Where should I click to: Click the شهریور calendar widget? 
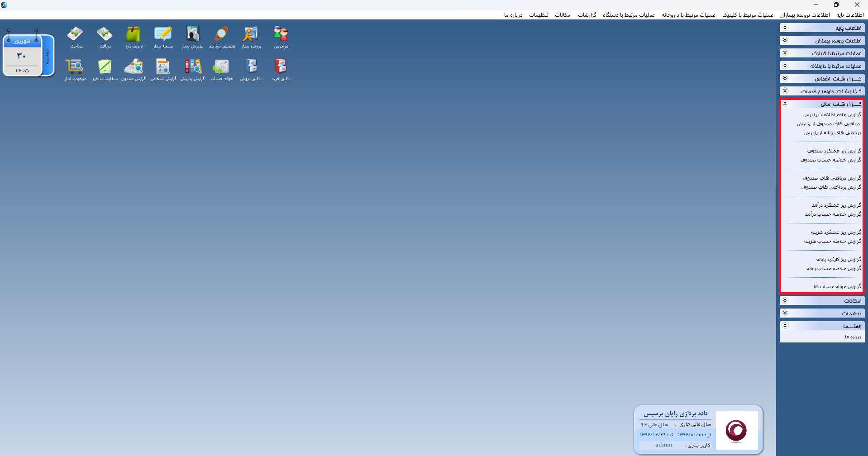click(29, 55)
